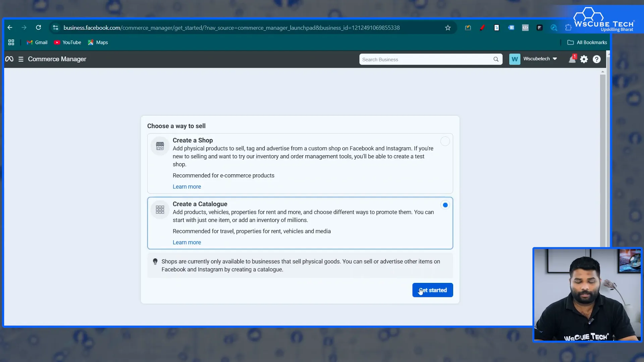
Task: Click the Create a Shop heading
Action: pyautogui.click(x=193, y=140)
